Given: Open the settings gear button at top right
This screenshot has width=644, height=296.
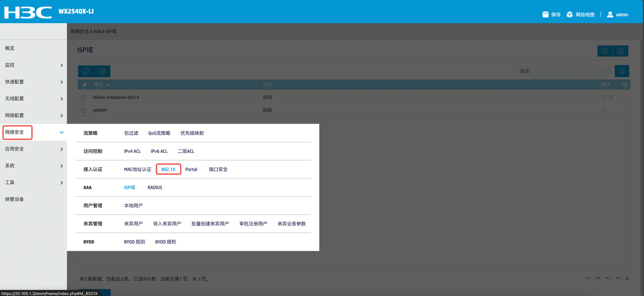Looking at the screenshot, I should point(605,51).
